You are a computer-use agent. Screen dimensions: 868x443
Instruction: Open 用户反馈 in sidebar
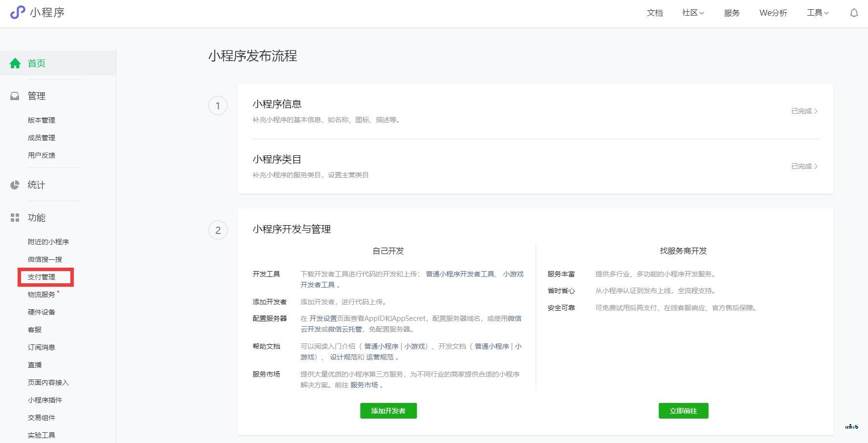[42, 155]
